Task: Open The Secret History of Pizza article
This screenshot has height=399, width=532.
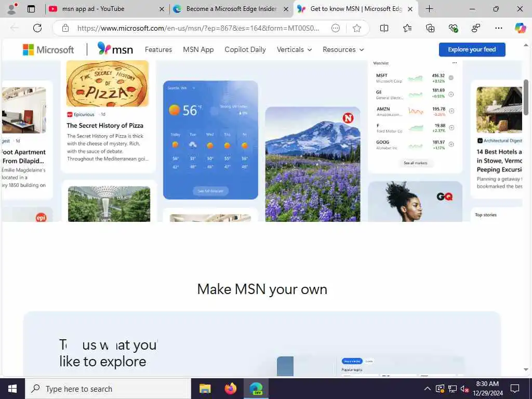Action: pos(105,126)
